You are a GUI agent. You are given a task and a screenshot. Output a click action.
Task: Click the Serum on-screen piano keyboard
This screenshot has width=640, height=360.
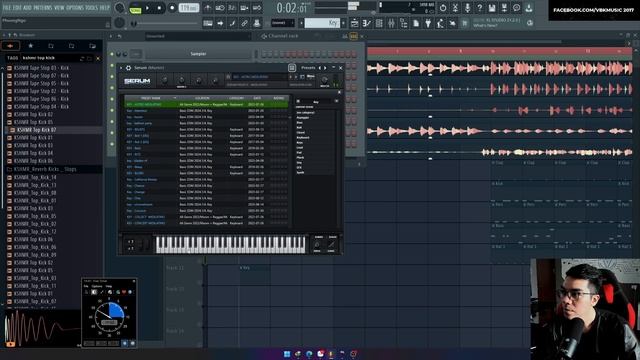230,244
